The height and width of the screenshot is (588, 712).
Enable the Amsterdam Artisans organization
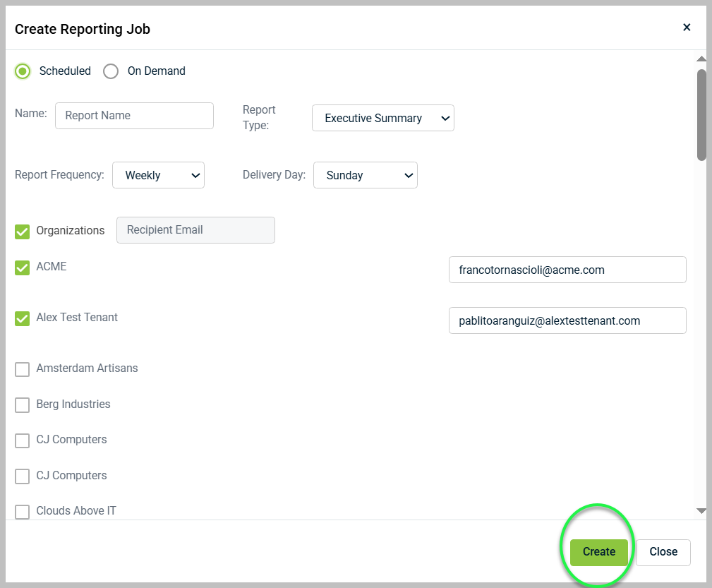tap(22, 368)
